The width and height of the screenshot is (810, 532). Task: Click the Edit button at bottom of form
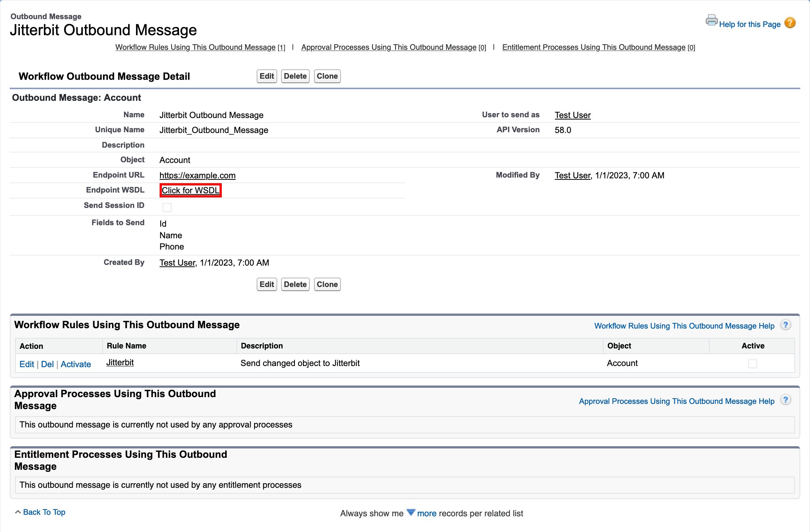click(x=267, y=284)
